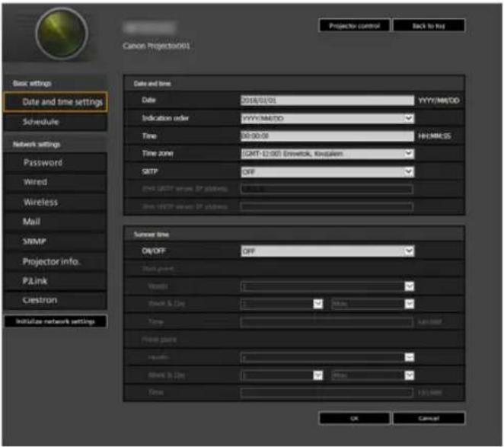Click the Time input field
Screen dimensions: 504x447
(327, 136)
